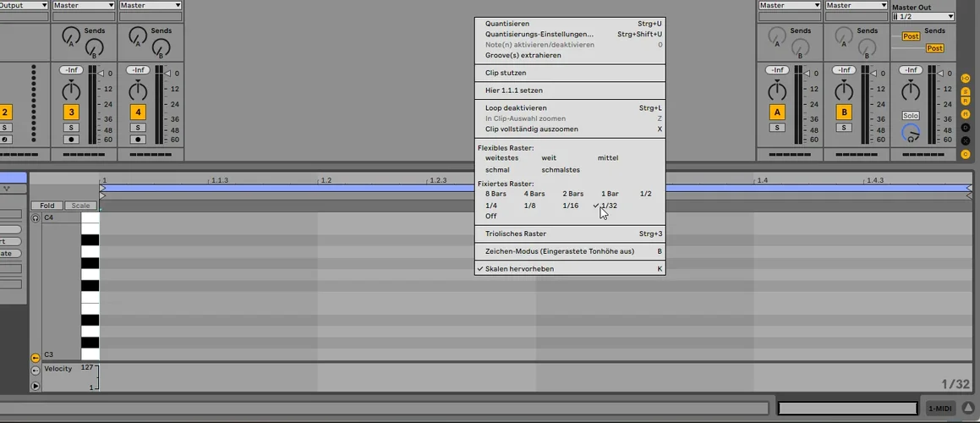The width and height of the screenshot is (980, 423).
Task: Click the Solo button on master track
Action: 911,115
